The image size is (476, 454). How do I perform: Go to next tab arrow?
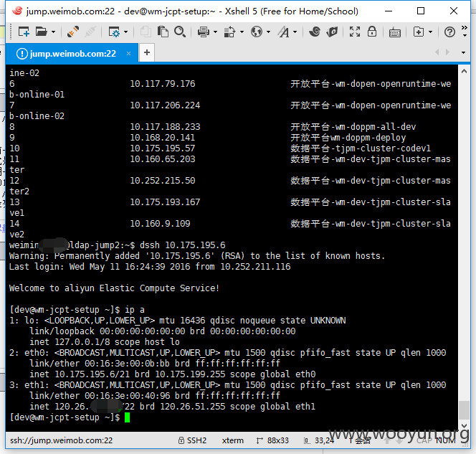(x=448, y=52)
